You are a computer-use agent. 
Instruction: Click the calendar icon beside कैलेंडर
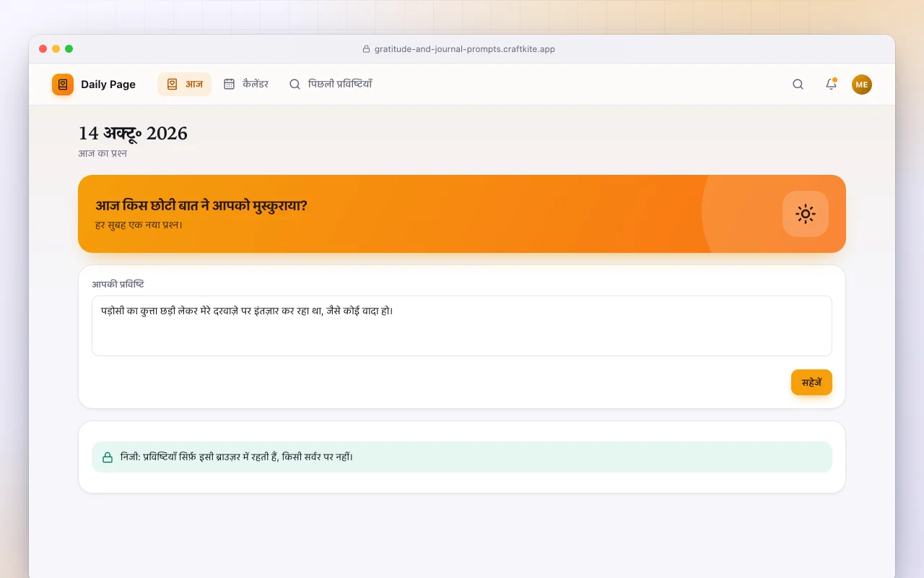(x=229, y=84)
